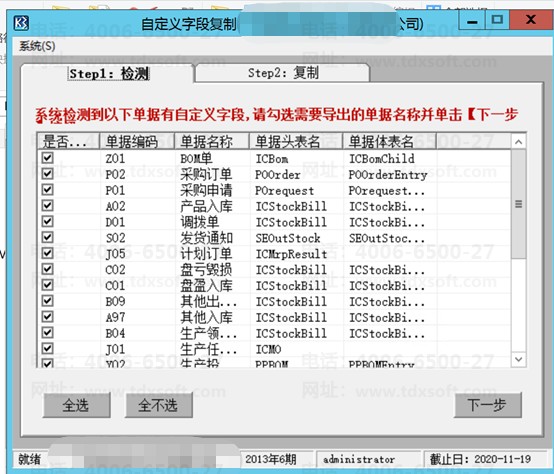Toggle the P02 采购订单 checkbox
This screenshot has height=474, width=554.
pos(48,174)
